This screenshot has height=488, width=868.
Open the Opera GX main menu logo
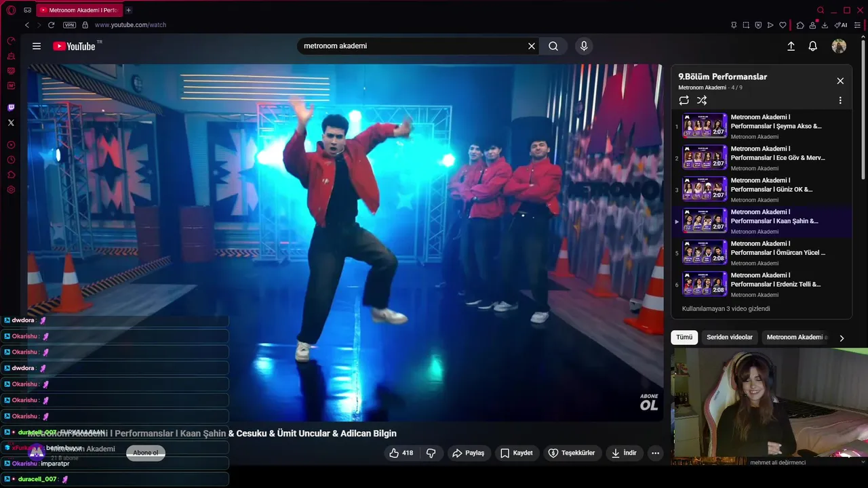(x=11, y=10)
